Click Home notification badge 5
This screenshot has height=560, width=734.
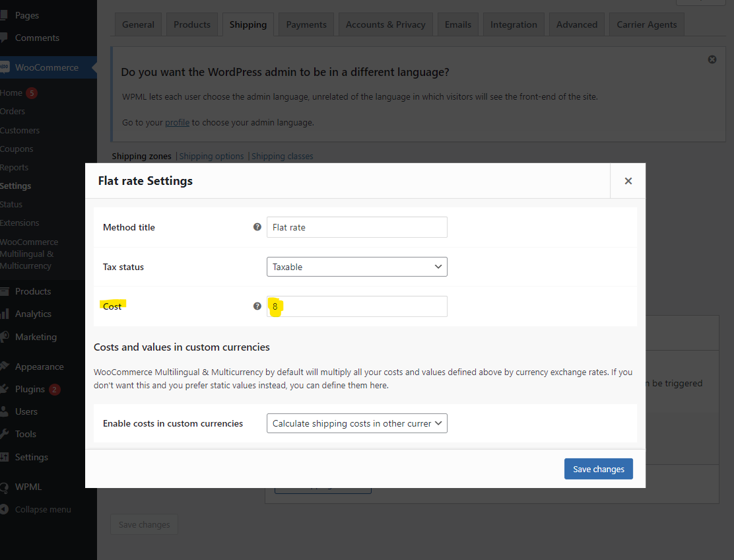click(x=32, y=92)
